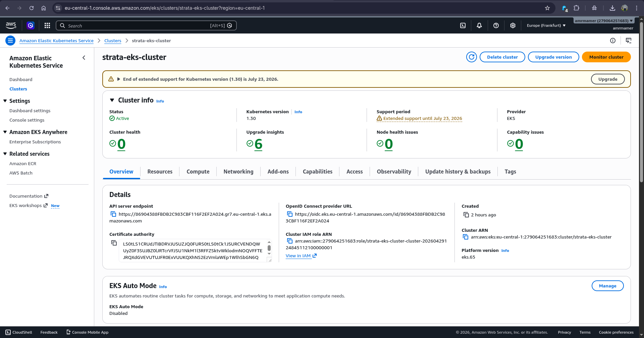Click inside the certificate authority text box
This screenshot has width=644, height=338.
193,251
